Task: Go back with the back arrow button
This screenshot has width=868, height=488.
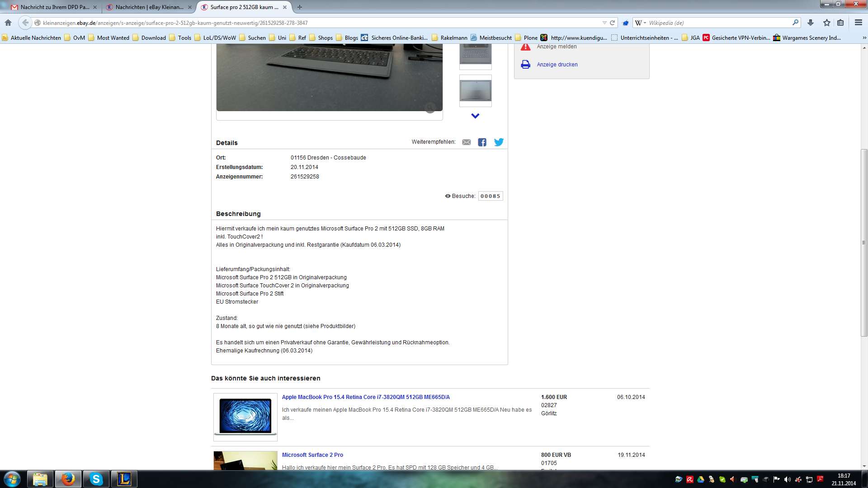Action: point(25,23)
